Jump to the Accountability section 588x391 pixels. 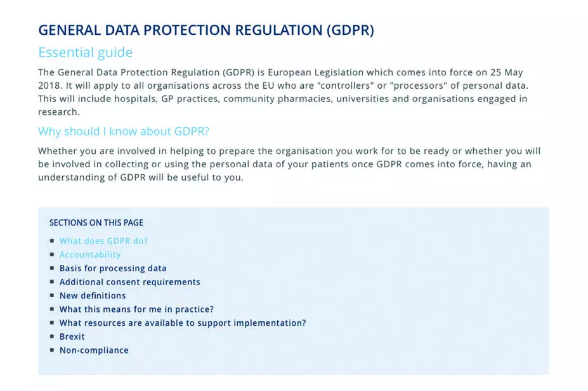pos(90,255)
